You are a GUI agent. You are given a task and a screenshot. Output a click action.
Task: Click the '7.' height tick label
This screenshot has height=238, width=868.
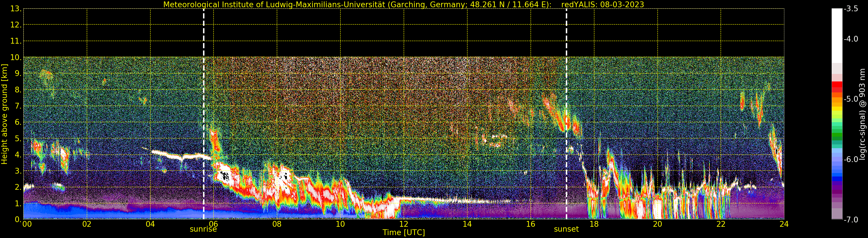(x=18, y=106)
